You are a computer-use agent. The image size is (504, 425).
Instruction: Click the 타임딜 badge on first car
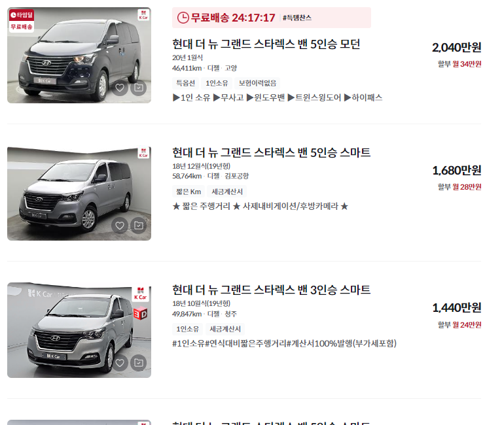pos(22,15)
